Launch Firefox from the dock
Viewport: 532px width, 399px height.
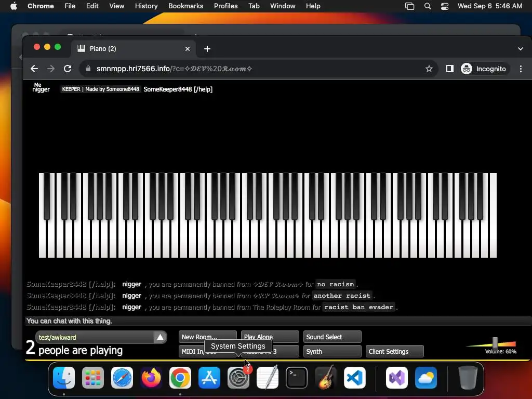tap(151, 378)
